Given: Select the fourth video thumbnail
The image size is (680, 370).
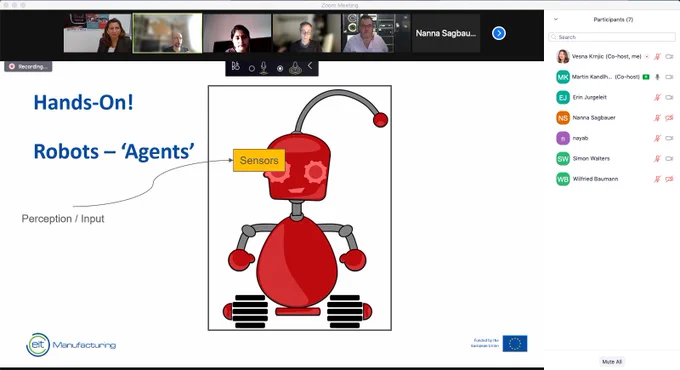Looking at the screenshot, I should (307, 33).
